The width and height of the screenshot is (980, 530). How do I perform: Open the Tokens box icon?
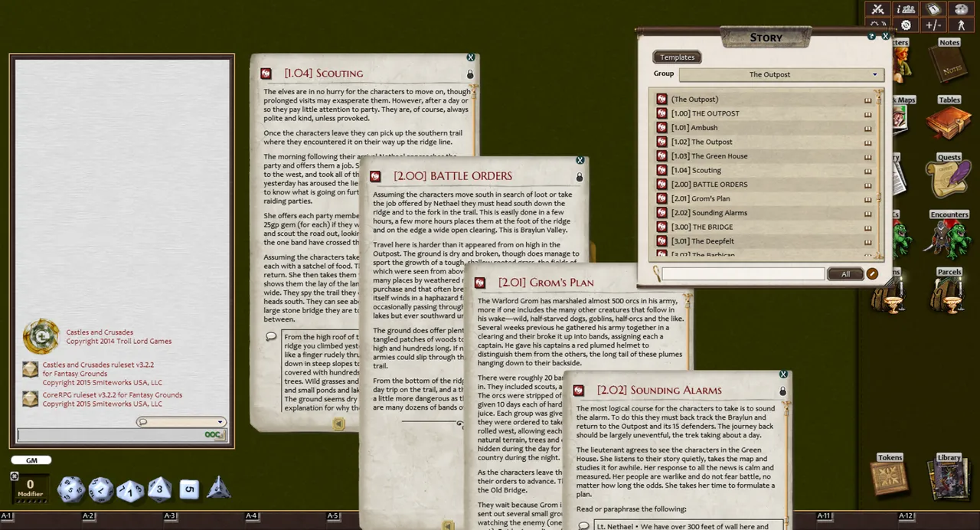(x=890, y=475)
